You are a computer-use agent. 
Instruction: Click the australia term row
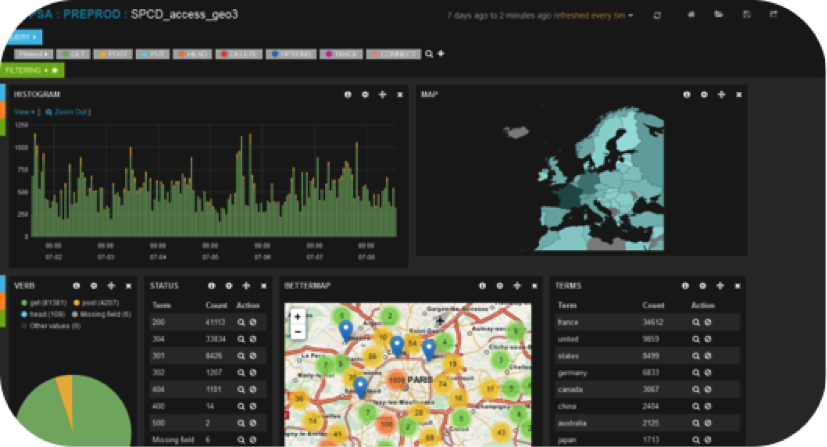click(648, 423)
